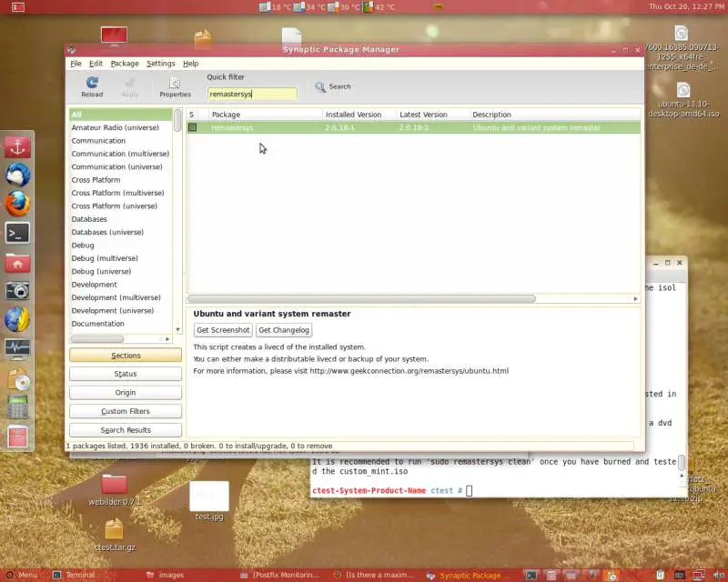Click the package list scroll-right arrow
This screenshot has height=582, width=728.
click(x=635, y=299)
